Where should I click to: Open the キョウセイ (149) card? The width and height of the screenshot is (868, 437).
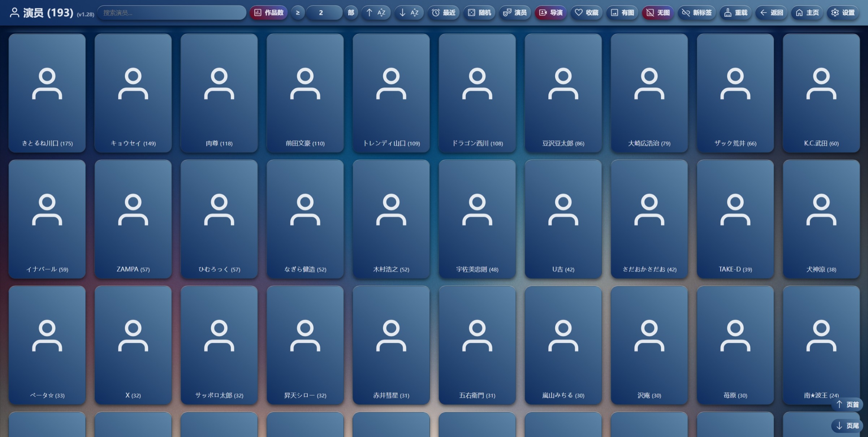[133, 93]
